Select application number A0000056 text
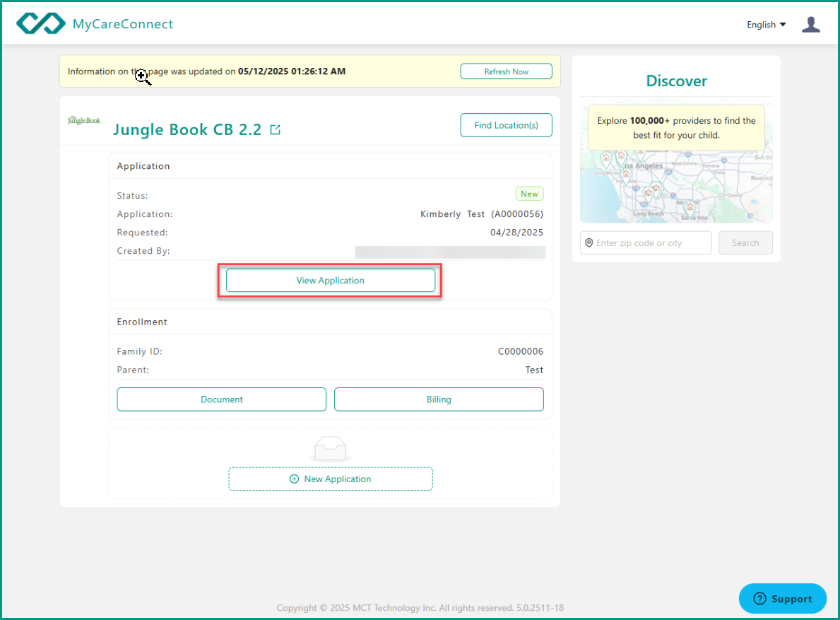The height and width of the screenshot is (620, 840). [x=517, y=214]
